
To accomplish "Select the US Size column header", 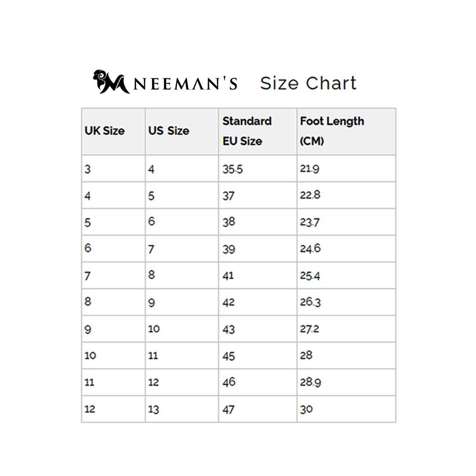I will click(169, 131).
